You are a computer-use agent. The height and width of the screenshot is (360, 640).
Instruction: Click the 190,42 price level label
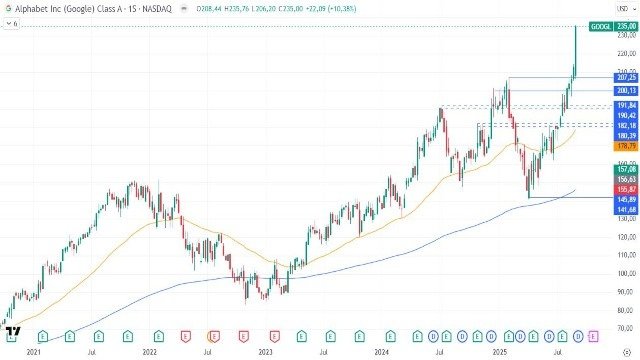[x=626, y=116]
